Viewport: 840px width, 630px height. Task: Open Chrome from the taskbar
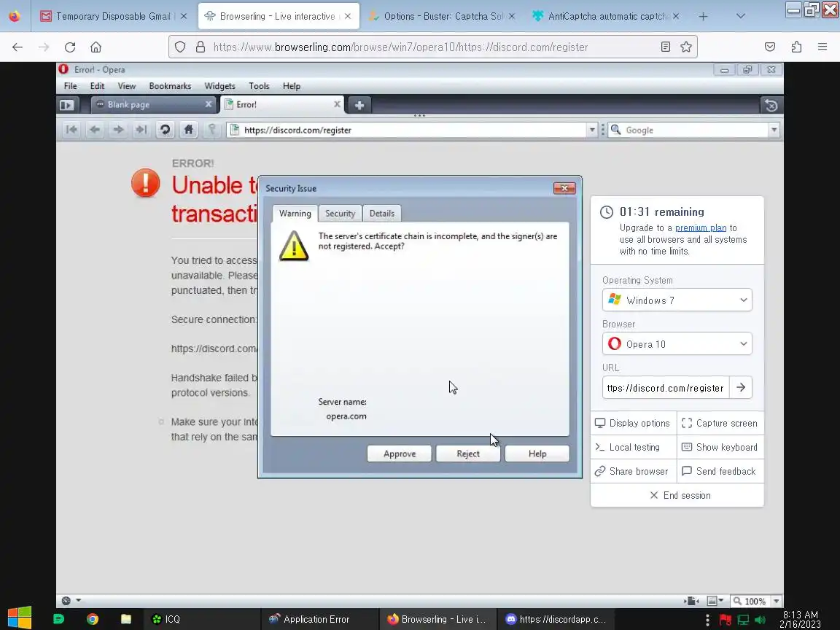[93, 619]
